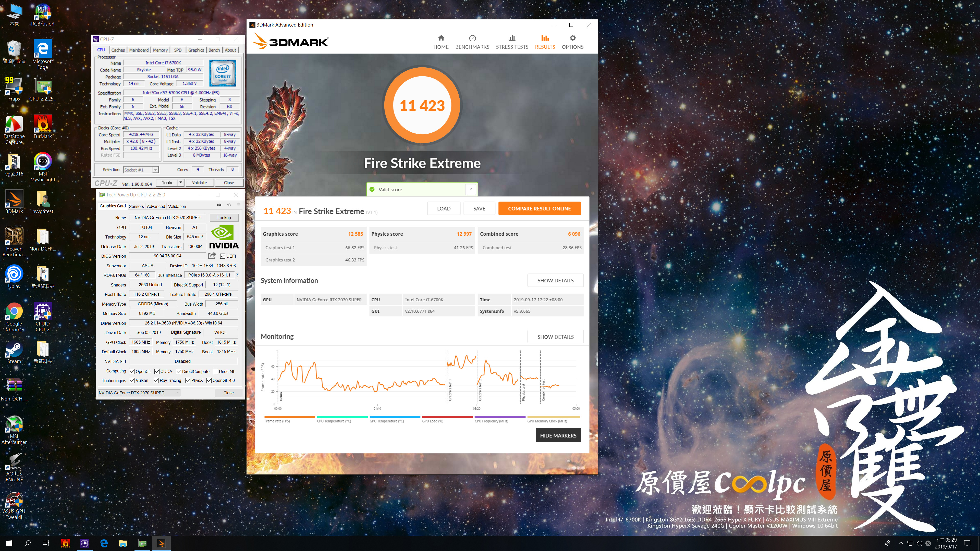Toggle the Vulkan checkbox
This screenshot has height=551, width=980.
(132, 380)
